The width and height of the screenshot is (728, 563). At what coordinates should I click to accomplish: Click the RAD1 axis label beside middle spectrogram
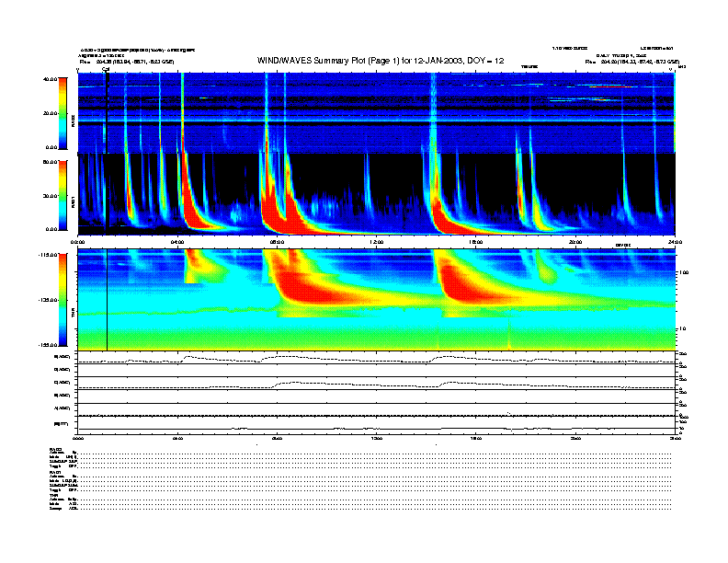point(73,202)
